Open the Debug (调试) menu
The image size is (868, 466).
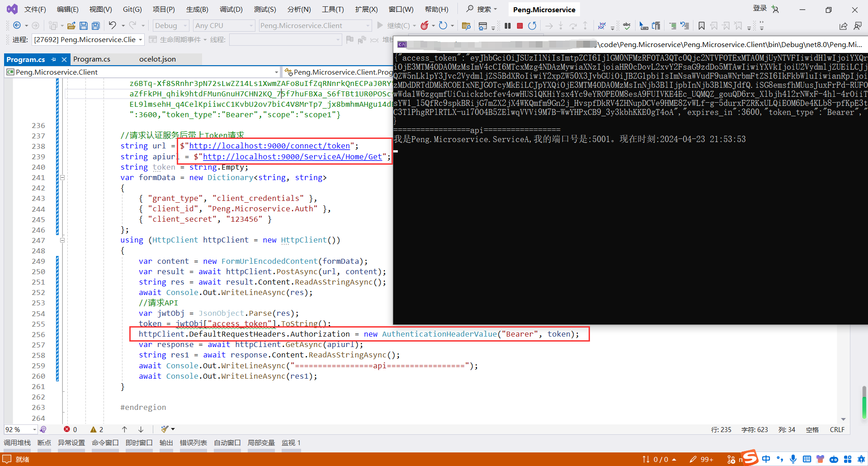(231, 10)
